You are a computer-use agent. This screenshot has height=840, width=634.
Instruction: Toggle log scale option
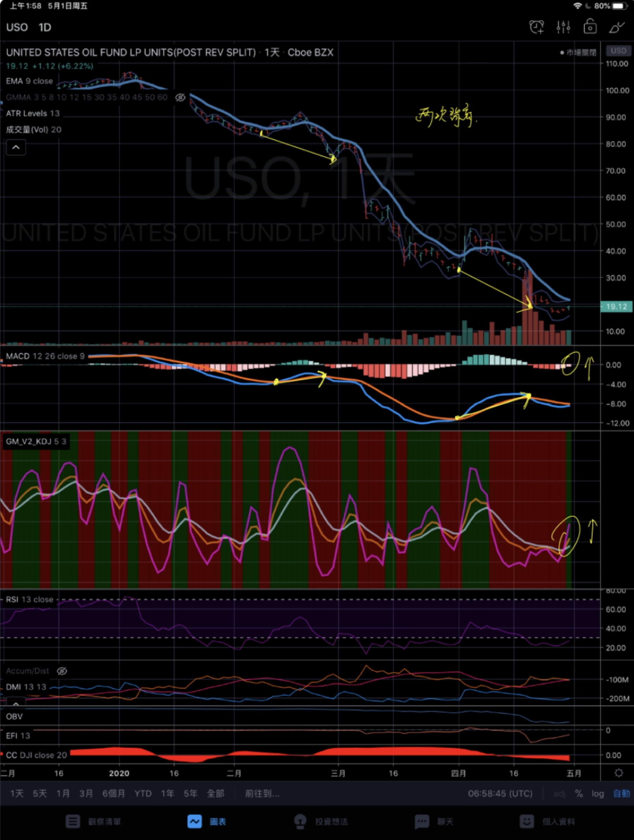coord(597,793)
